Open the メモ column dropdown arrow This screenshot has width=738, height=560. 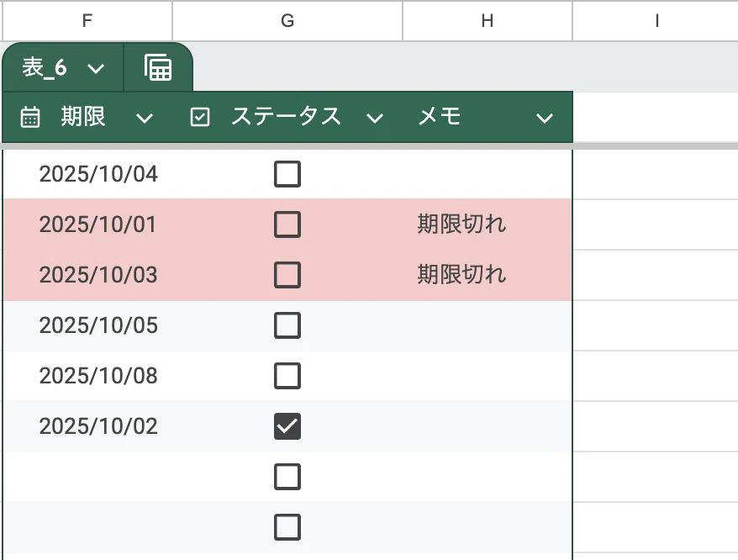(x=545, y=119)
